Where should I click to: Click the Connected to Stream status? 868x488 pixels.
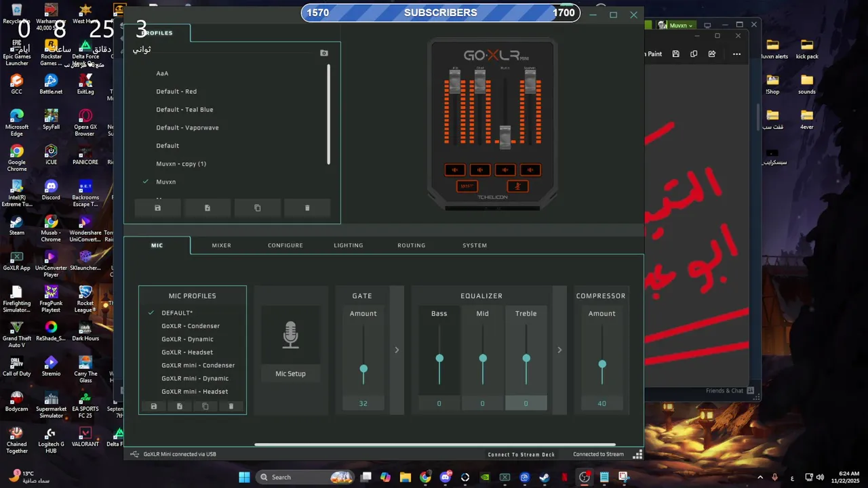coord(598,454)
